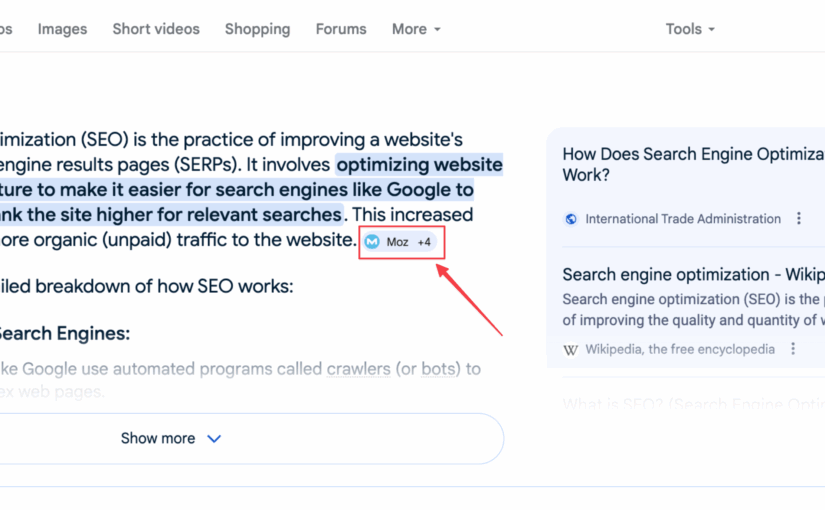Open the Images search tab

click(62, 29)
